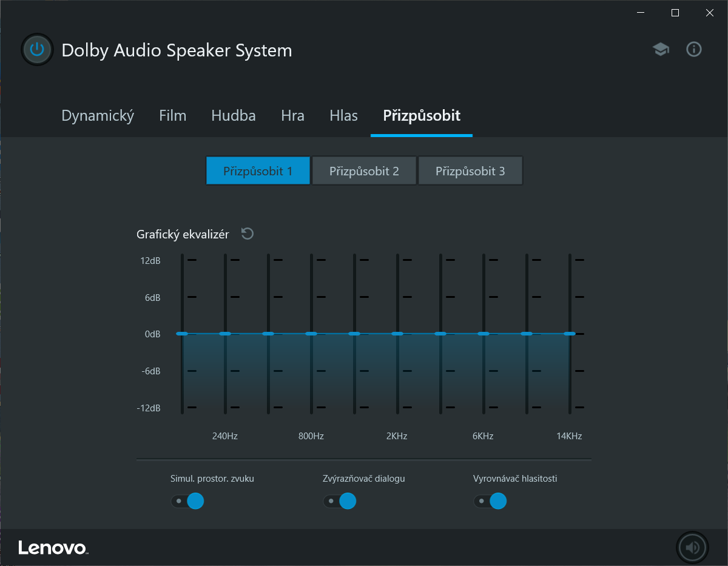Pick the Přizpůsobit 3 preset button
728x566 pixels.
(x=470, y=171)
